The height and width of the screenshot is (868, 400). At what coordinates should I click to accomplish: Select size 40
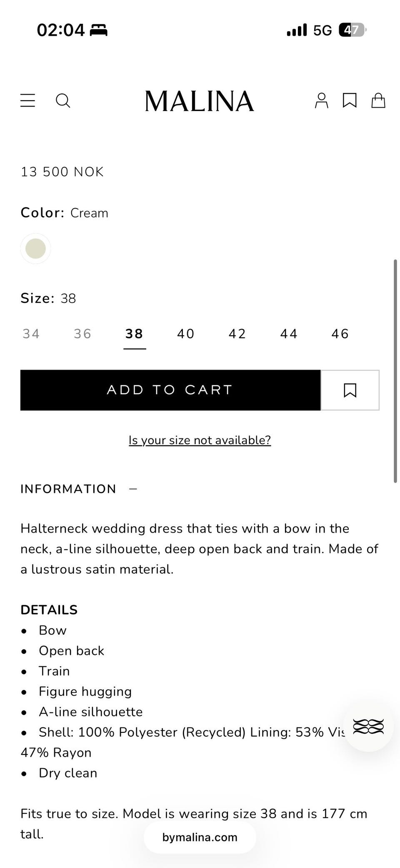coord(186,334)
